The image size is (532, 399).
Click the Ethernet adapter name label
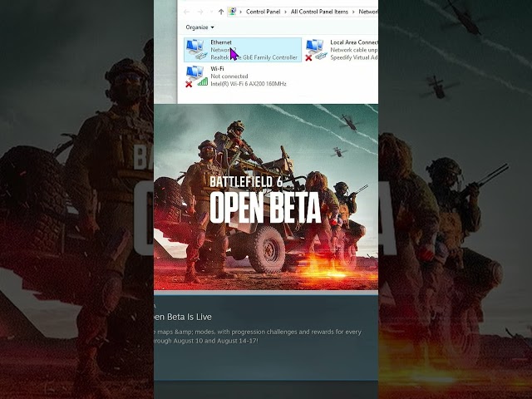click(x=221, y=42)
